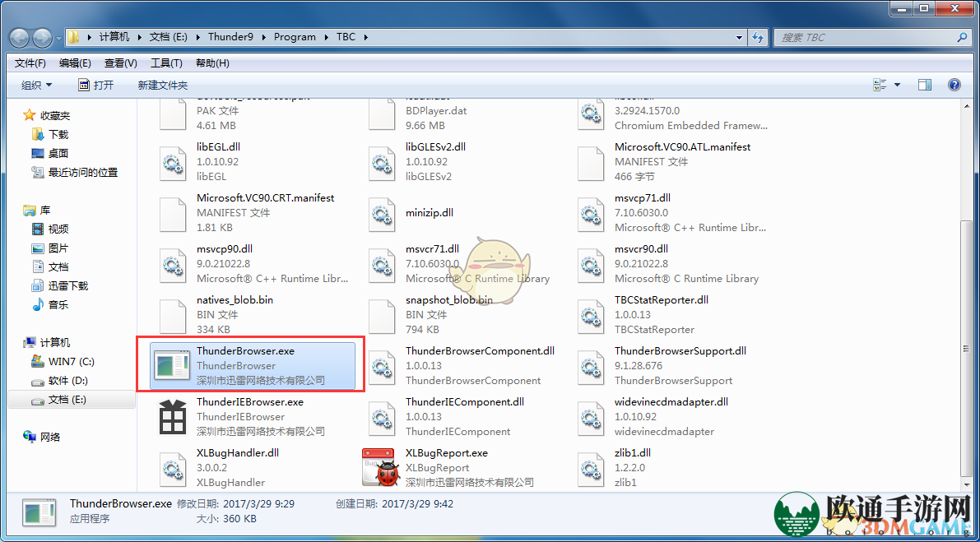This screenshot has height=542, width=980.
Task: Open 下载 in the favorites sidebar
Action: coord(58,134)
